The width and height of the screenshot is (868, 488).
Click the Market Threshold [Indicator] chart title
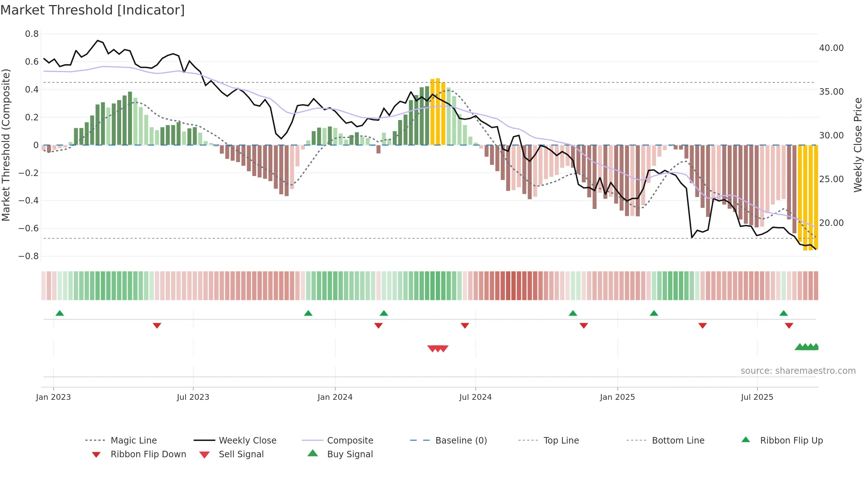tap(93, 10)
